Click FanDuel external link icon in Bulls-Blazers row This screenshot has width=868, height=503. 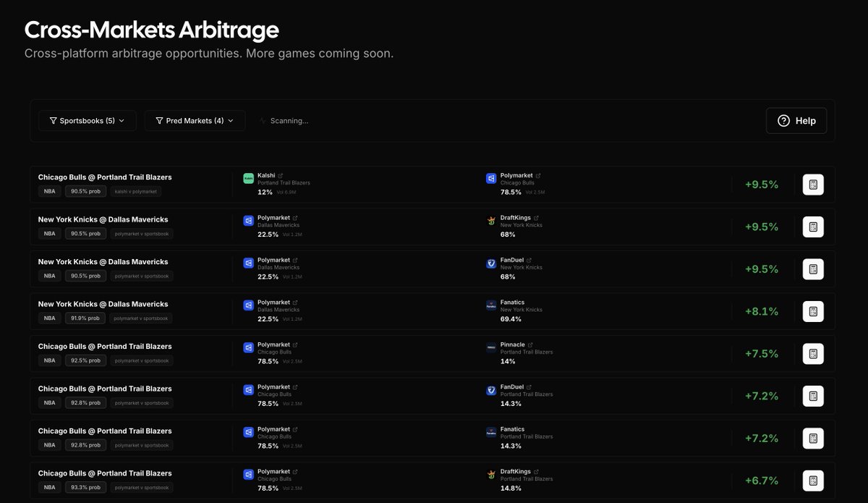pyautogui.click(x=529, y=387)
